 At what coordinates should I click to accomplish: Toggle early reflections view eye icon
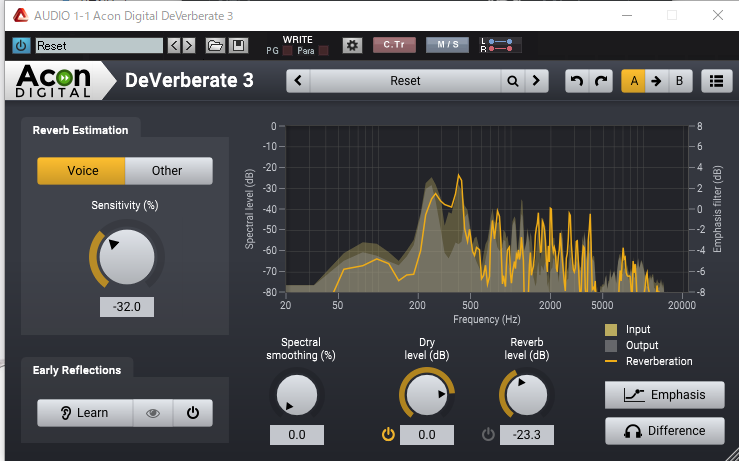[x=153, y=413]
